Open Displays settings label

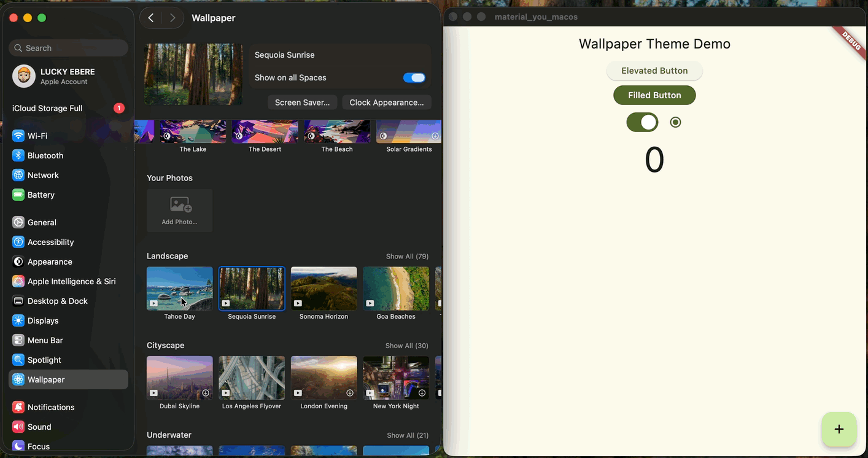point(43,320)
